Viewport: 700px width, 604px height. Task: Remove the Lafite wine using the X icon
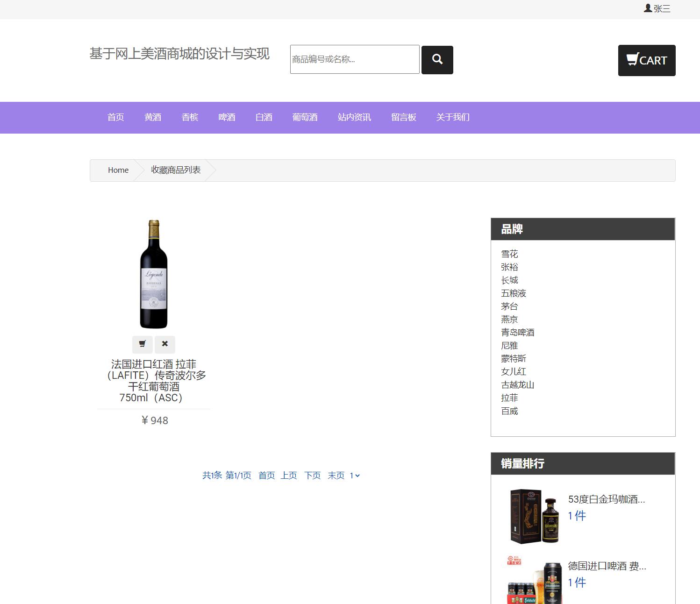pyautogui.click(x=164, y=344)
